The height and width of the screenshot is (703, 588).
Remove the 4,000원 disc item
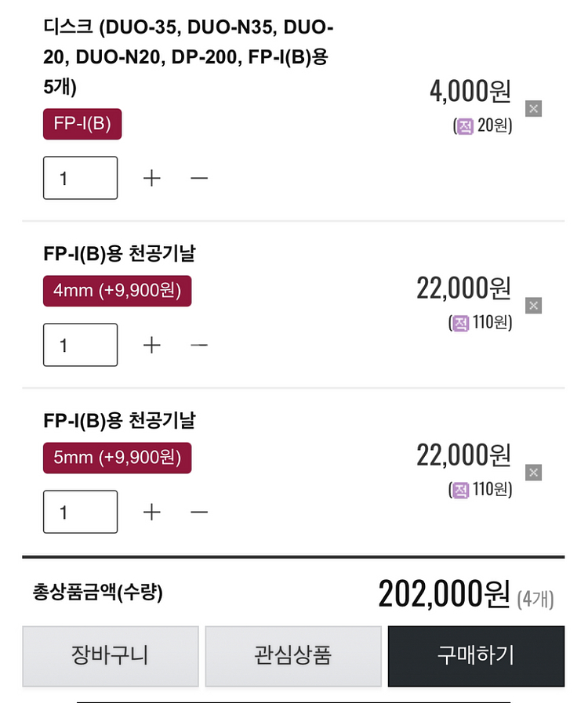(533, 108)
